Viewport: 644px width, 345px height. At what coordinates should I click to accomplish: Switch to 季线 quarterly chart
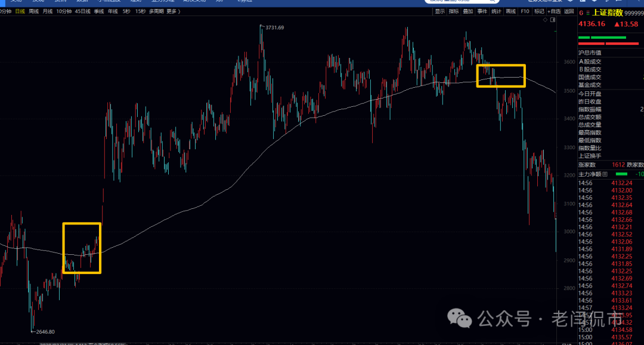coord(98,11)
